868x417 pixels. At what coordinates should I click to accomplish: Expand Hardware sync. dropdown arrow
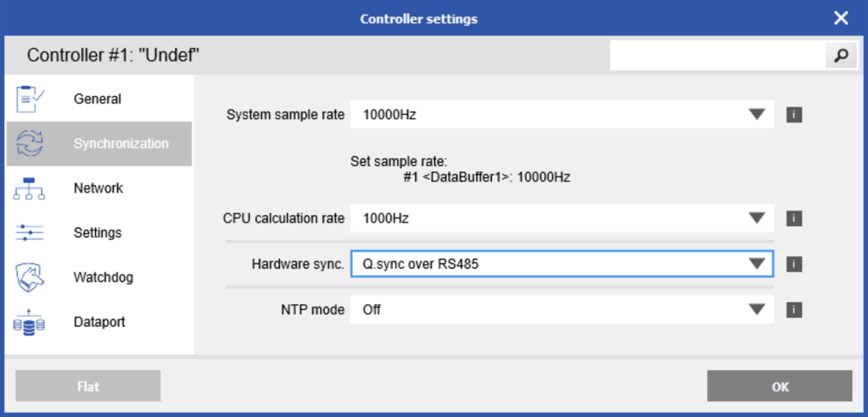756,264
